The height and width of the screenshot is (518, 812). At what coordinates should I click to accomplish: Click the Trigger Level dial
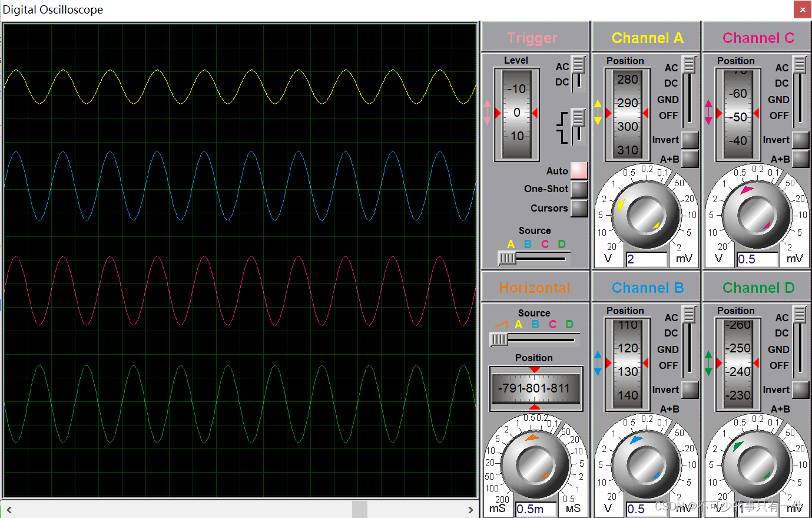[516, 114]
